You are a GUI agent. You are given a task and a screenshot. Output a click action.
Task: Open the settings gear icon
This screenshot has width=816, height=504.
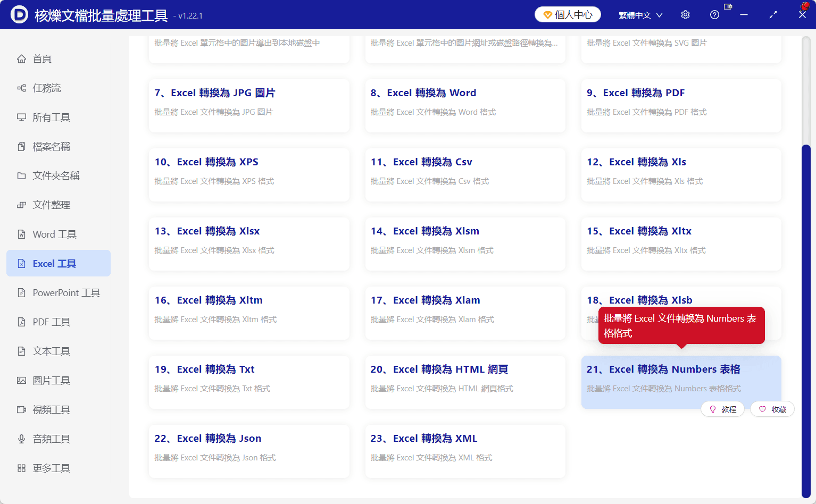pos(685,15)
